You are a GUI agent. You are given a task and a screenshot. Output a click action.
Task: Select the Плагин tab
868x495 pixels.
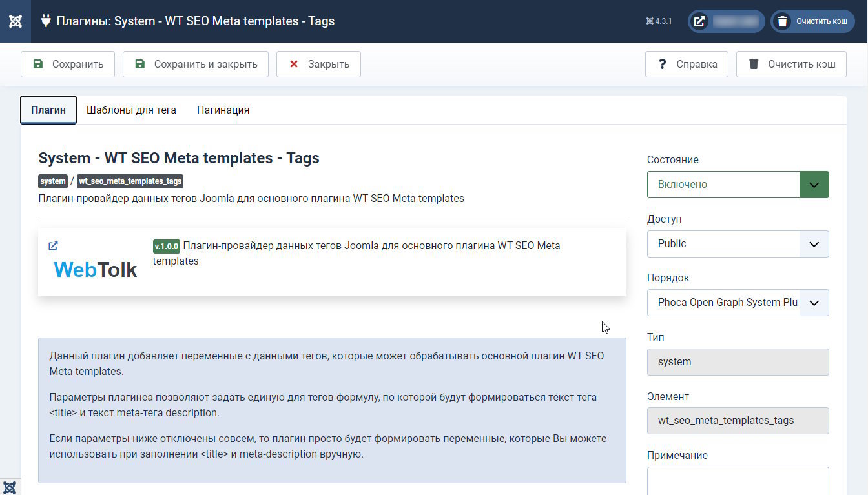[x=48, y=110]
